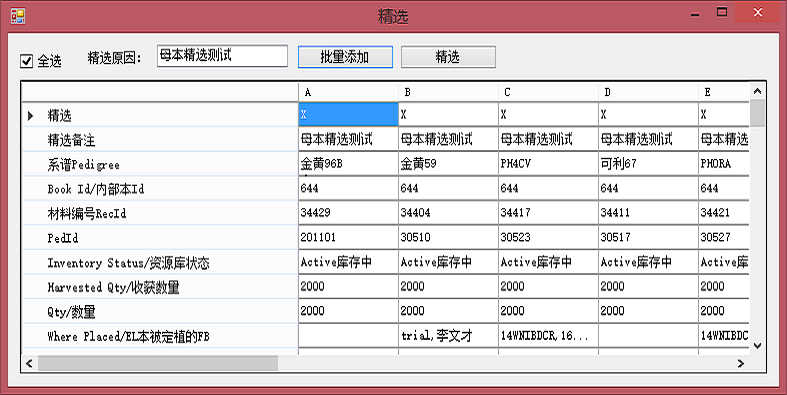This screenshot has width=787, height=395.
Task: Select the 精选 row header
Action: tap(160, 115)
